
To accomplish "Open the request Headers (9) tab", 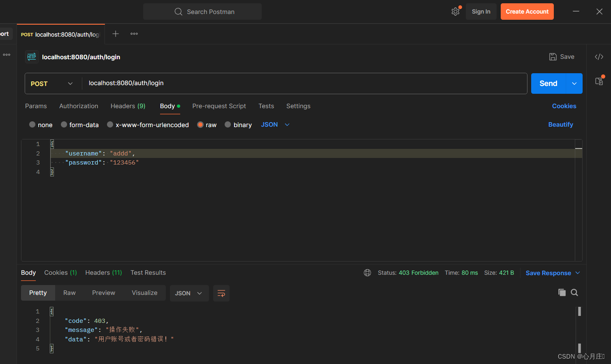I will pyautogui.click(x=128, y=106).
